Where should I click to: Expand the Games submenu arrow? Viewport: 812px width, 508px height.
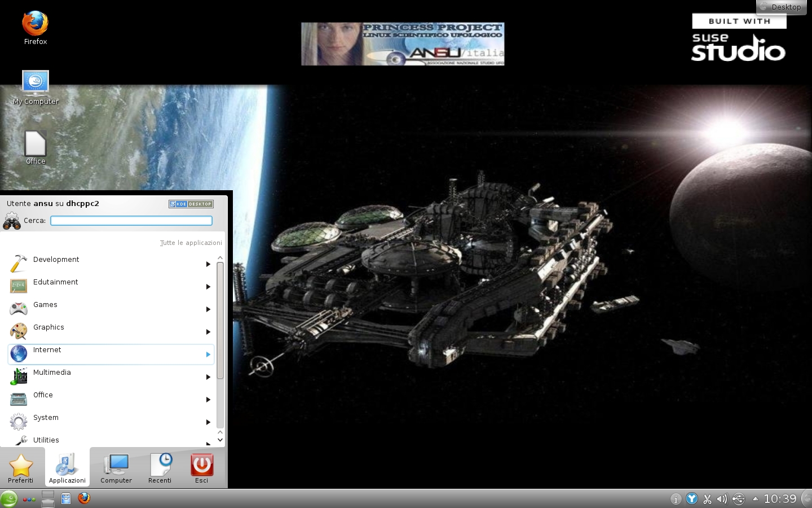pyautogui.click(x=208, y=309)
